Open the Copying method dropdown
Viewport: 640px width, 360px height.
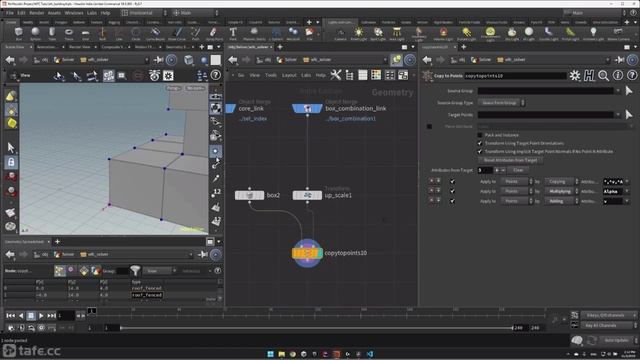(x=561, y=181)
